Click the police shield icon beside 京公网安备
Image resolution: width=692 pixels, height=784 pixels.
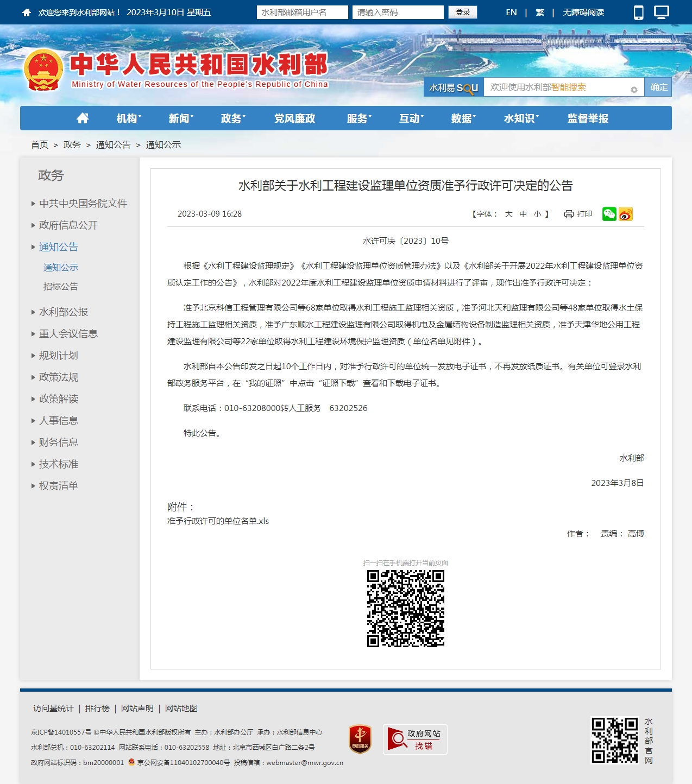(x=131, y=762)
